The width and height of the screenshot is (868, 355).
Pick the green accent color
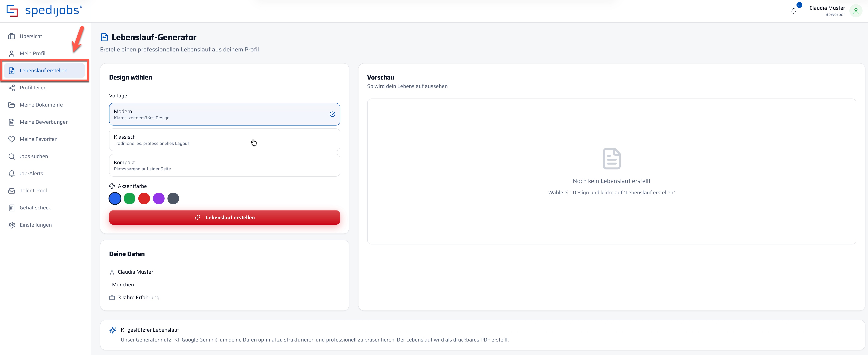[x=129, y=198]
